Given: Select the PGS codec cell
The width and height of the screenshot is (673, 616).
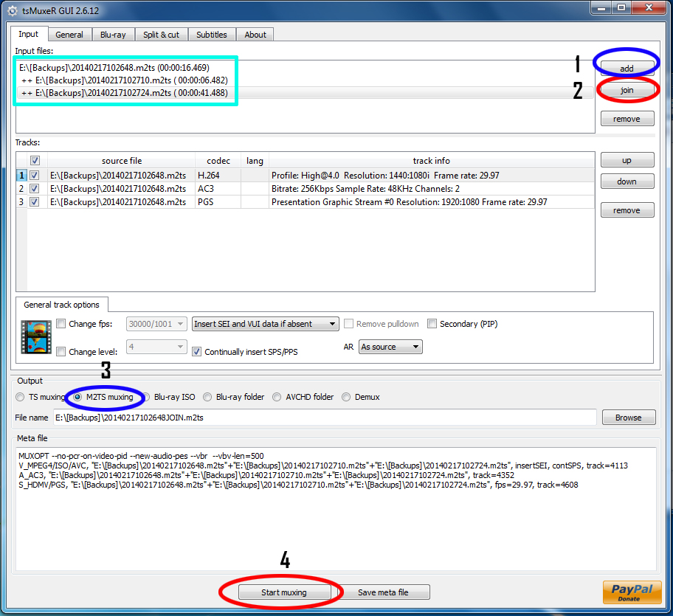Looking at the screenshot, I should 218,202.
